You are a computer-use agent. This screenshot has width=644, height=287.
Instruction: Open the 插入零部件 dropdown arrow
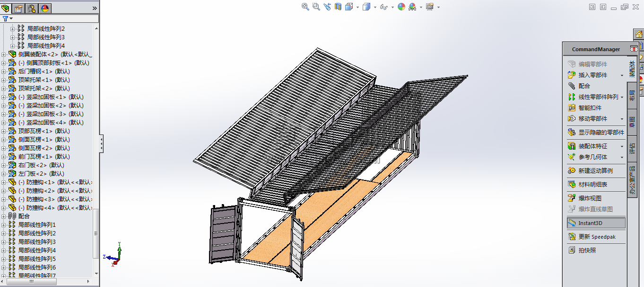tap(622, 75)
